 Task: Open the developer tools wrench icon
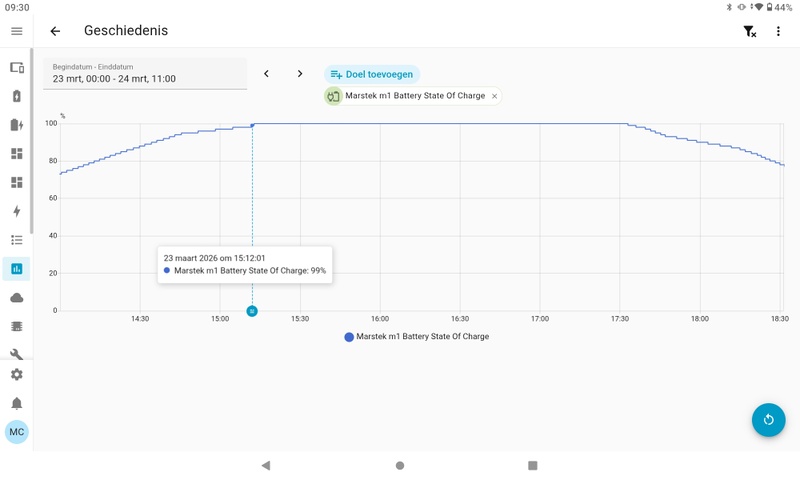[x=17, y=354]
